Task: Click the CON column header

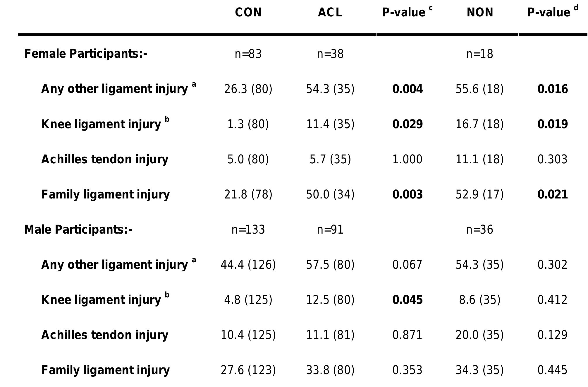Action: 248,13
